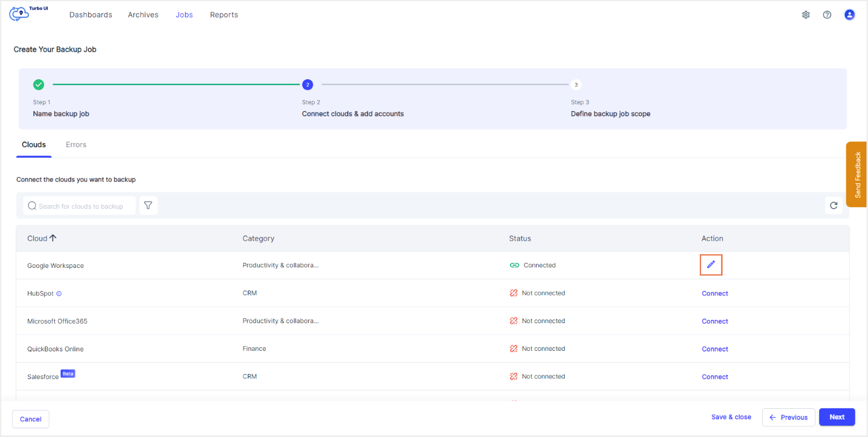The height and width of the screenshot is (437, 868).
Task: Connect the Salesforce cloud
Action: 715,377
